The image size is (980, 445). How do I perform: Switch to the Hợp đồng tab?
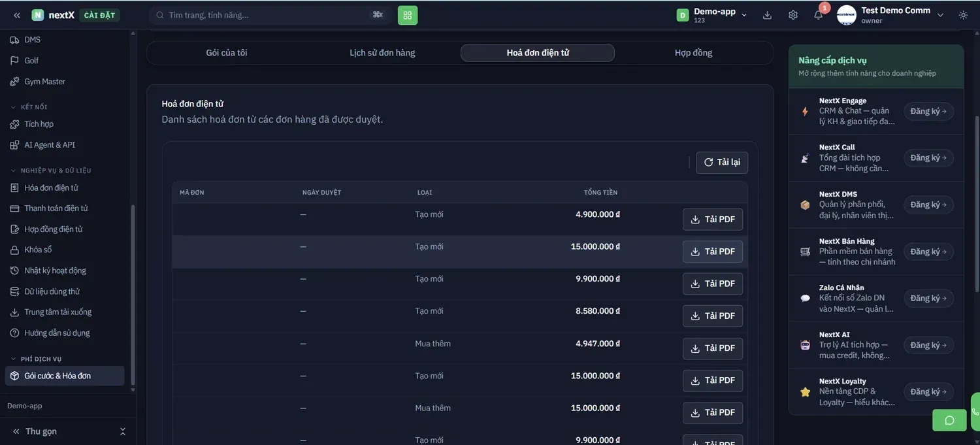coord(693,53)
